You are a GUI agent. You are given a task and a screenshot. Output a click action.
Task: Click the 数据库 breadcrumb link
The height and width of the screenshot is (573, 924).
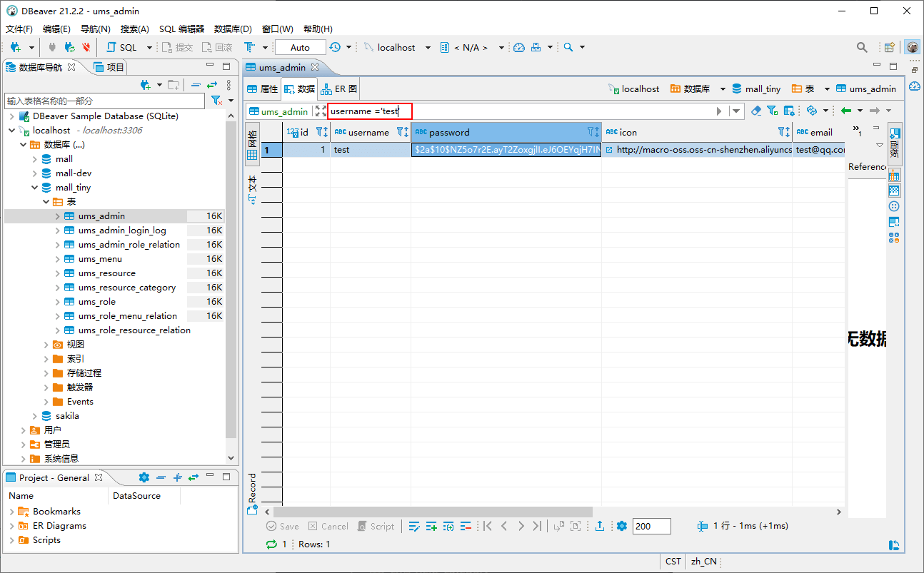click(690, 89)
